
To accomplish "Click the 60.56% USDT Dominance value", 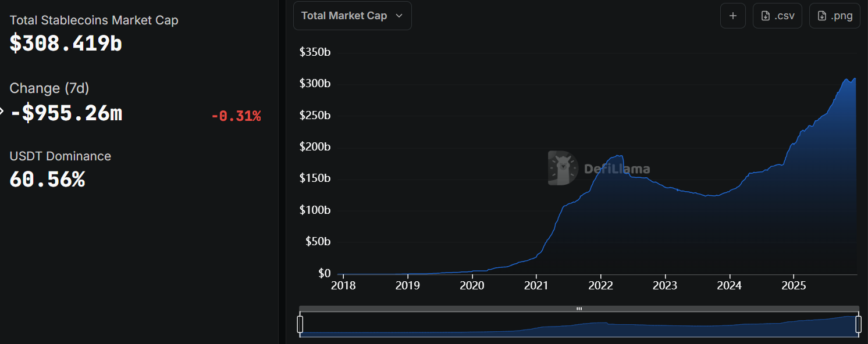I will point(47,180).
